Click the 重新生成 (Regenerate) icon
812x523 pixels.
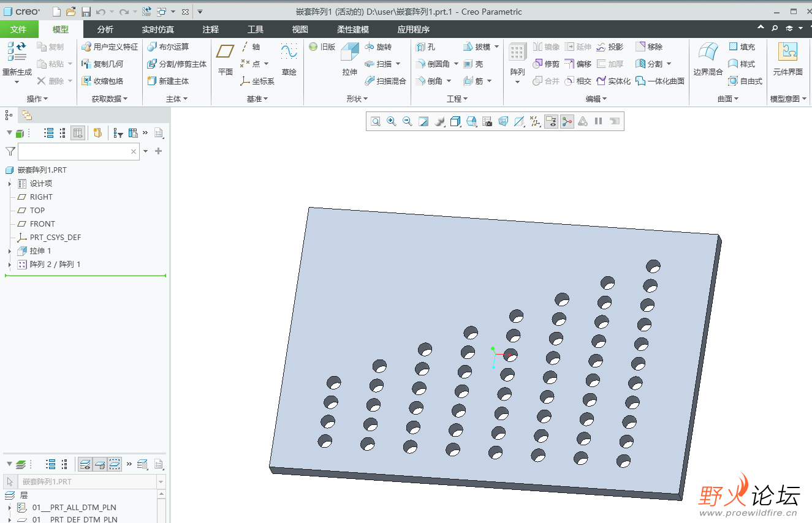pos(17,51)
